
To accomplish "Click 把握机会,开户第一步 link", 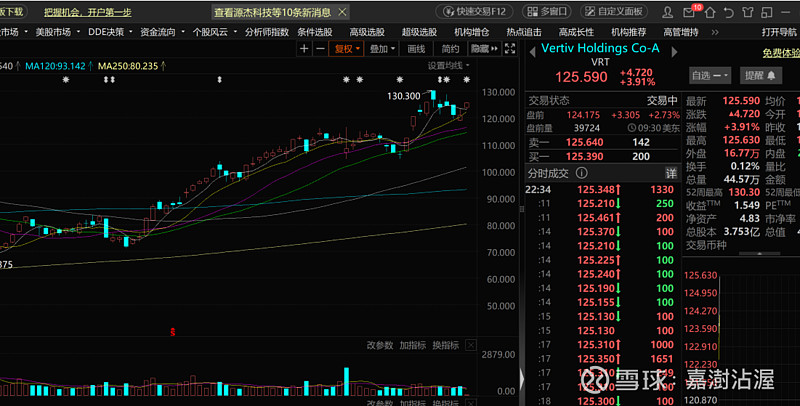I will [x=88, y=12].
